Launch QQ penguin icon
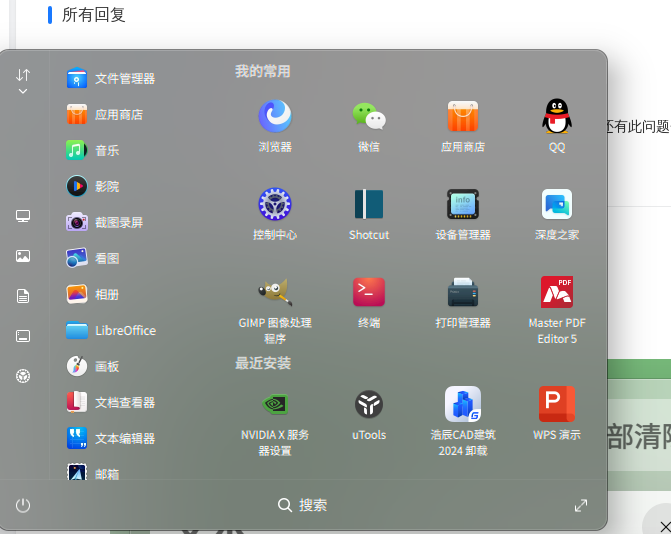The width and height of the screenshot is (671, 534). 557,126
